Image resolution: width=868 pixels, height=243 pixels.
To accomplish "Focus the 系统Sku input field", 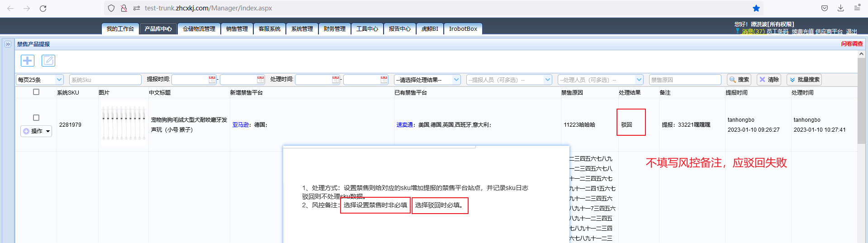I will point(105,80).
